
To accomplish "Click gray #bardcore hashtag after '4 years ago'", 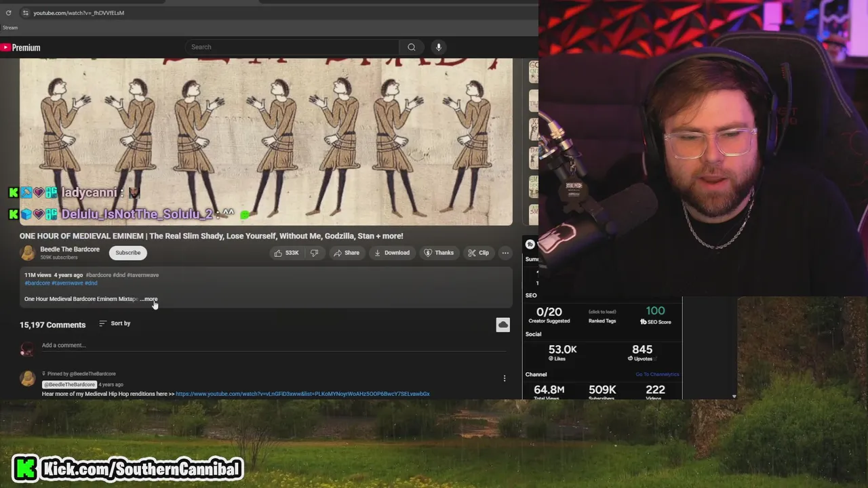I will tap(98, 275).
